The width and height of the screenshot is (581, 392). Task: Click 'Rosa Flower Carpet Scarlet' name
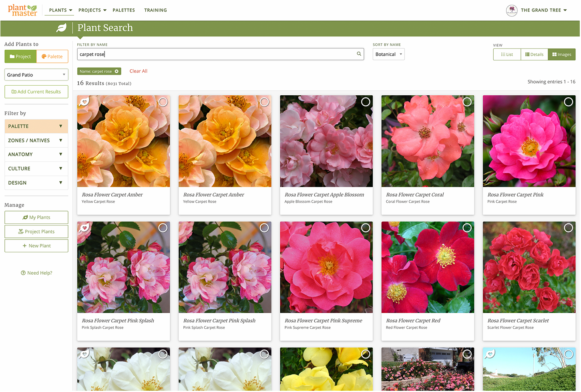tap(518, 321)
